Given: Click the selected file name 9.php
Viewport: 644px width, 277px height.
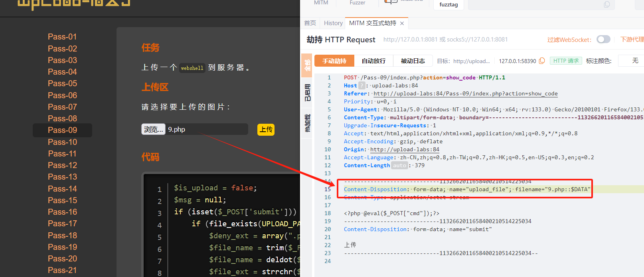Looking at the screenshot, I should pos(176,129).
